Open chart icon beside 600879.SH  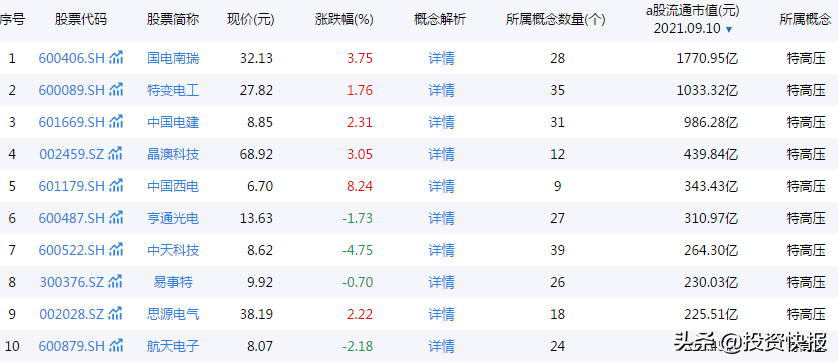(x=116, y=346)
